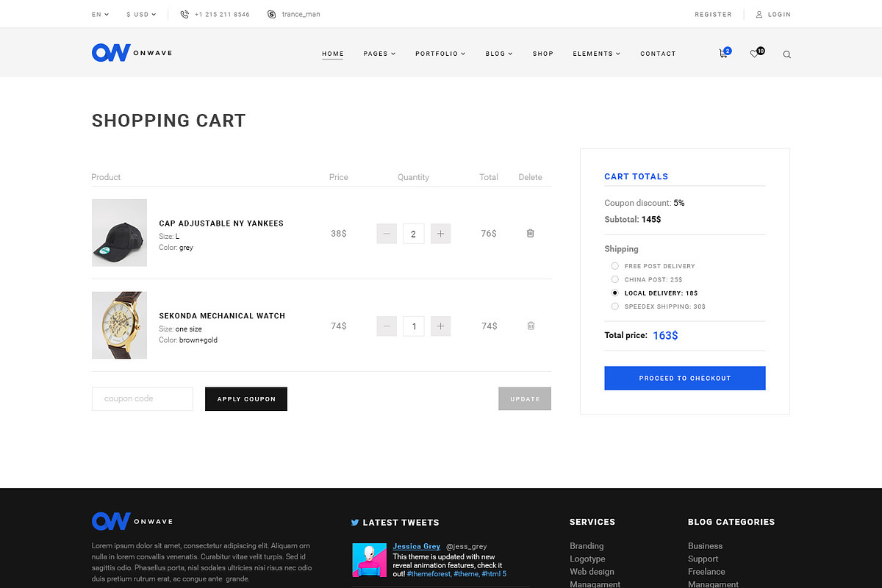Open Web design under Services

coord(592,572)
